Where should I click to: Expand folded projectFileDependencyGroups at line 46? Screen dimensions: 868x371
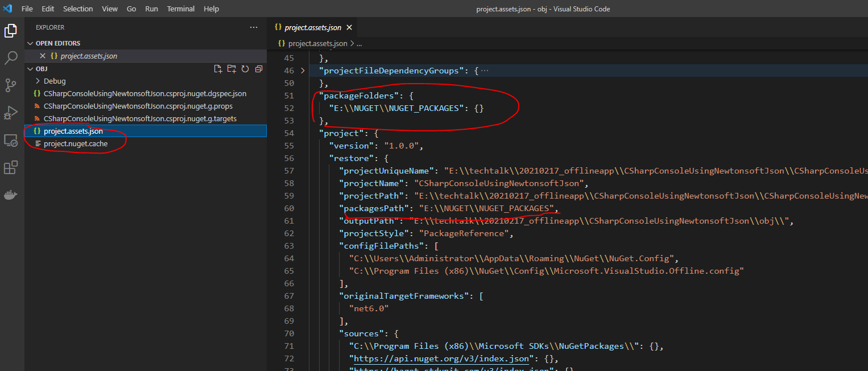(303, 71)
